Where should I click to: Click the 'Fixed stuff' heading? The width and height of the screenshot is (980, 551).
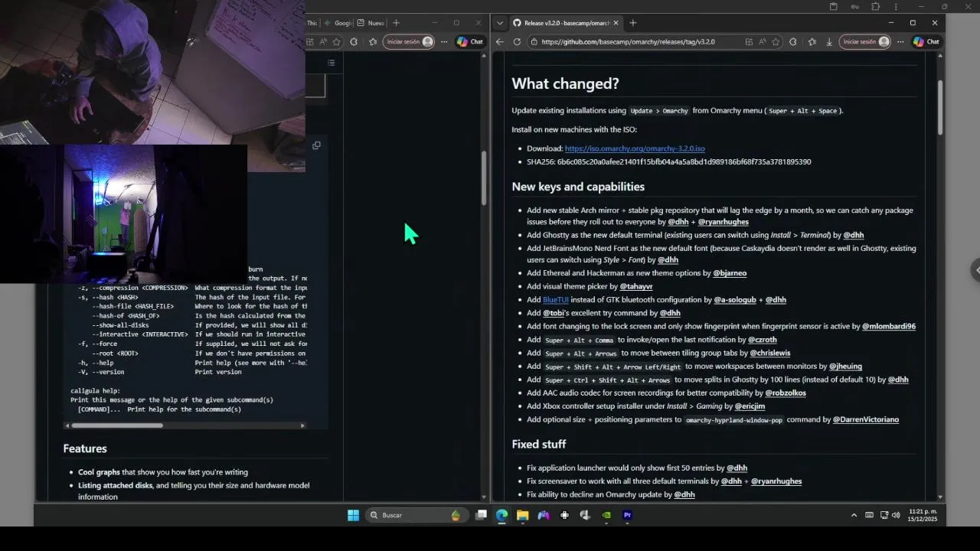click(539, 444)
